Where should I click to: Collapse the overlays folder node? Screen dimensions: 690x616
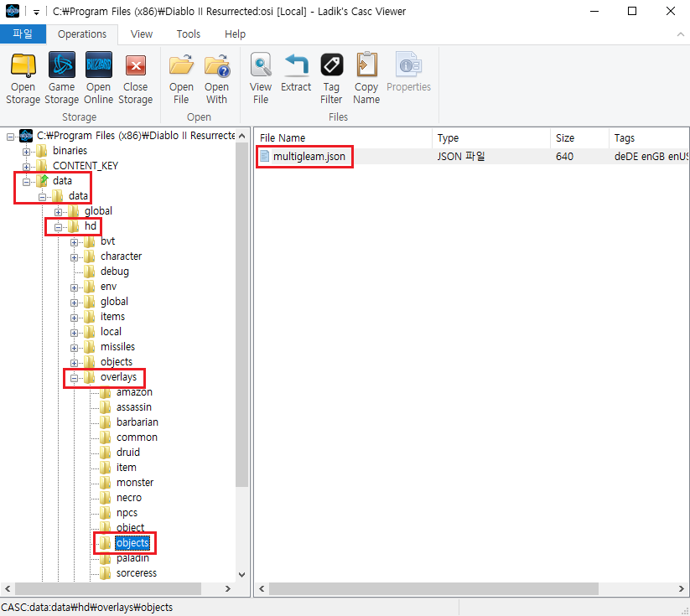pos(74,379)
